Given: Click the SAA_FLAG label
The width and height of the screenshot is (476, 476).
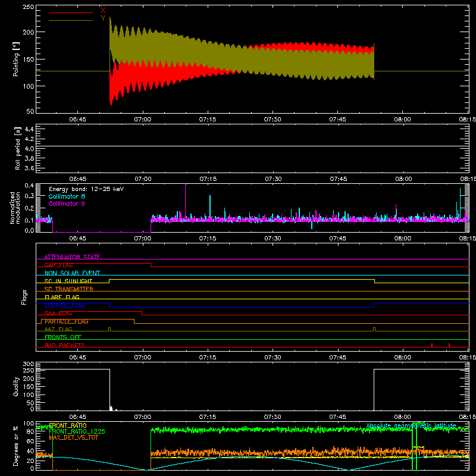Looking at the screenshot, I should [x=58, y=314].
